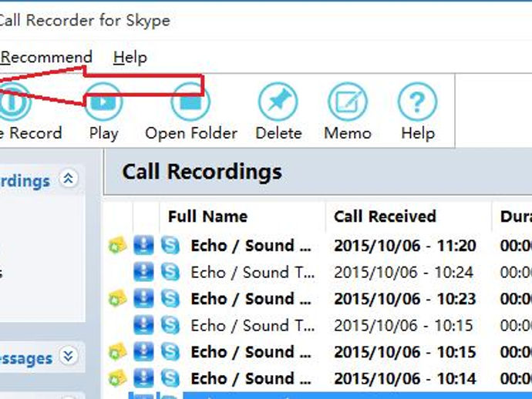Image resolution: width=532 pixels, height=399 pixels.
Task: Expand the messages sidebar section chevron
Action: (69, 356)
